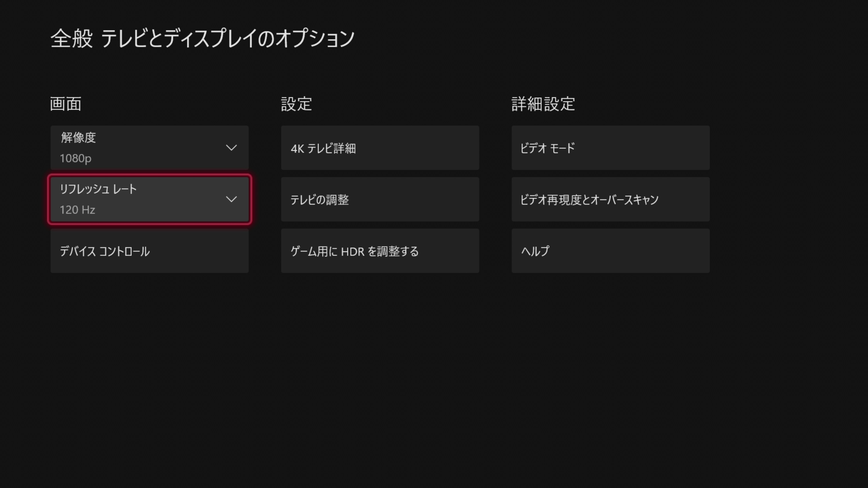Screen dimensions: 868x488
Task: Click the 詳細設定 section heading
Action: tap(543, 104)
